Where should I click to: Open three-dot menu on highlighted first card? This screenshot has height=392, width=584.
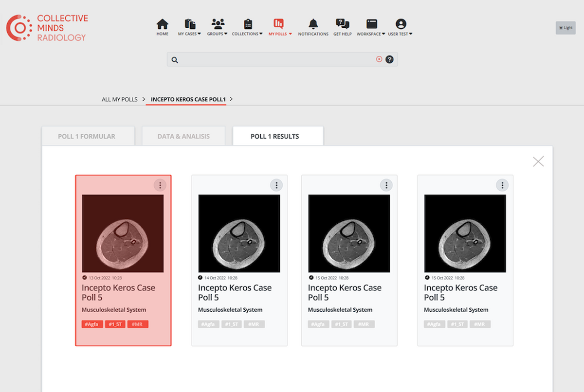point(160,185)
